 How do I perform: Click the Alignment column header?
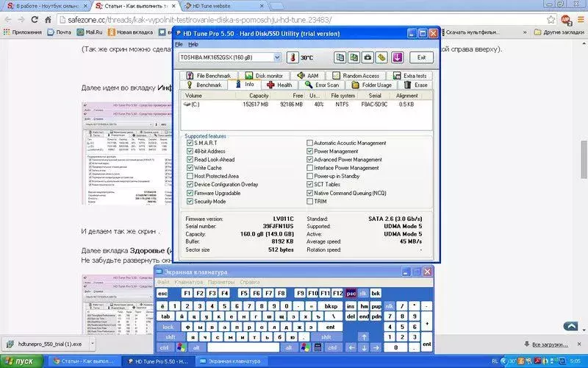pos(407,96)
